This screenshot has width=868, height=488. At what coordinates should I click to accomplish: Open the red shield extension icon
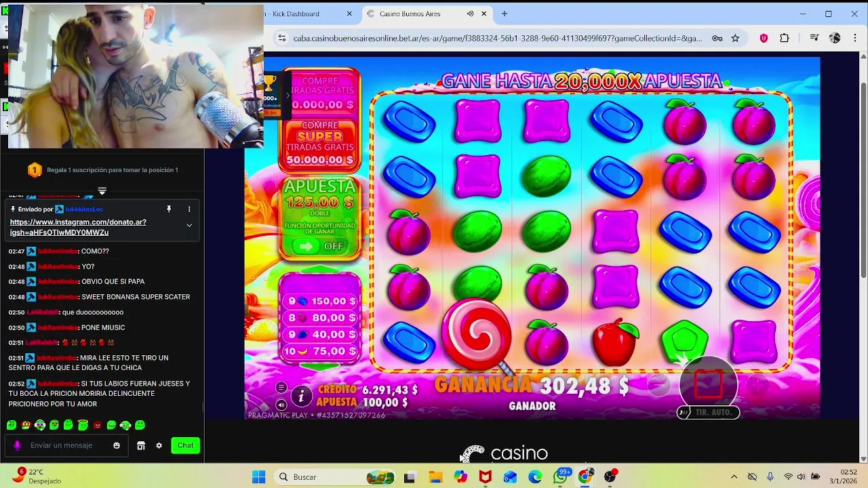(x=764, y=39)
